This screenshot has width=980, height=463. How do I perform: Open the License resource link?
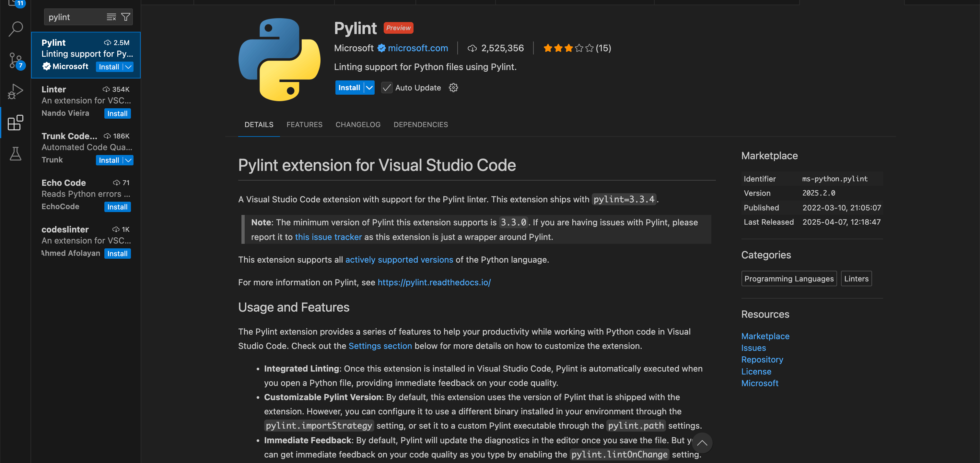pos(756,372)
